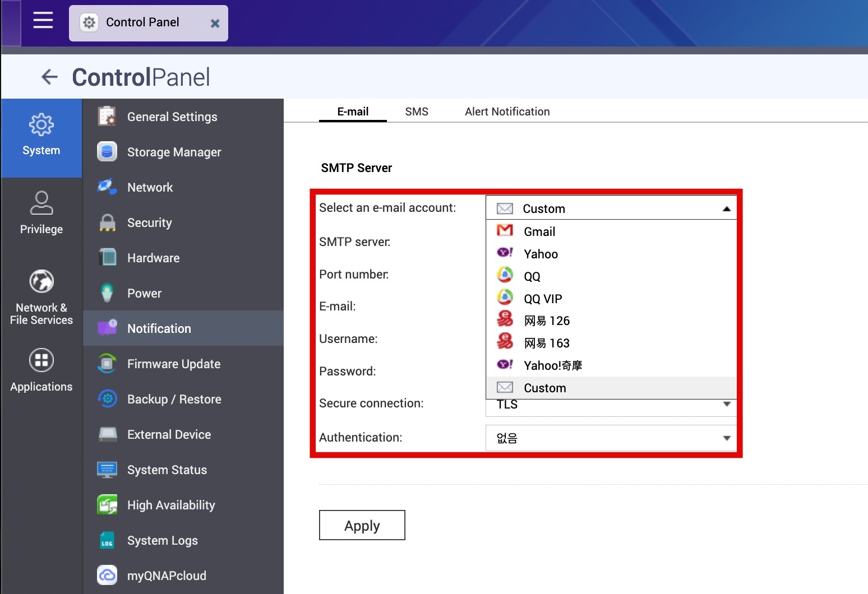The image size is (868, 594).
Task: Click the Firmware Update icon
Action: click(107, 364)
